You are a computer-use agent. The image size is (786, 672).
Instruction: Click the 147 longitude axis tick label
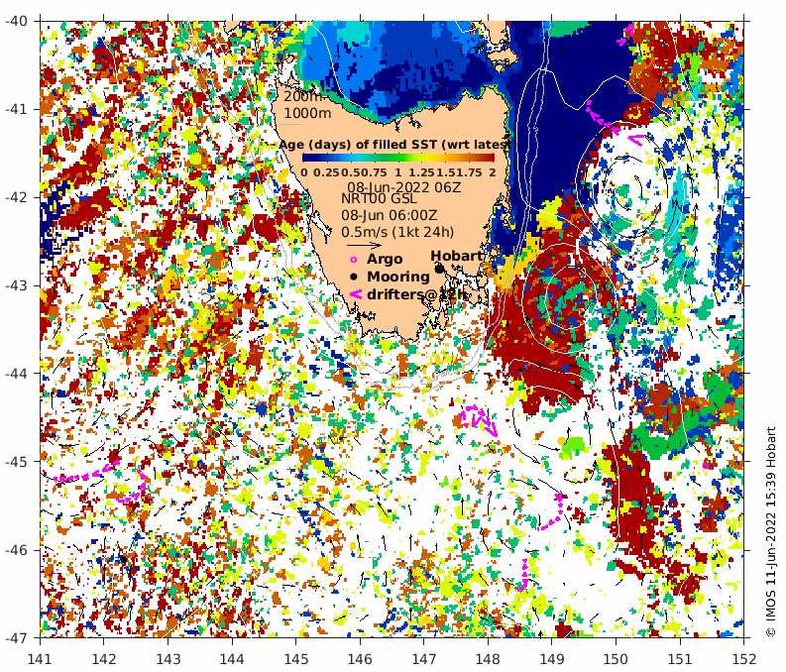[x=423, y=658]
